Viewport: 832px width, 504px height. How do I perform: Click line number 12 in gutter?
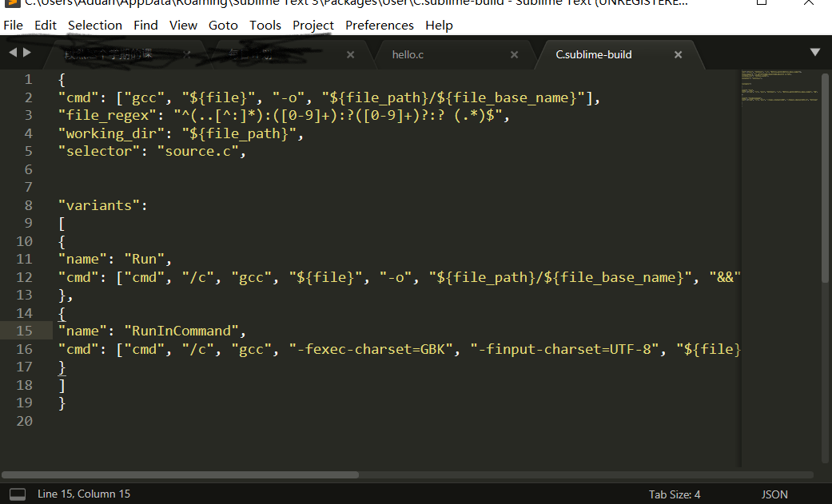pos(25,277)
